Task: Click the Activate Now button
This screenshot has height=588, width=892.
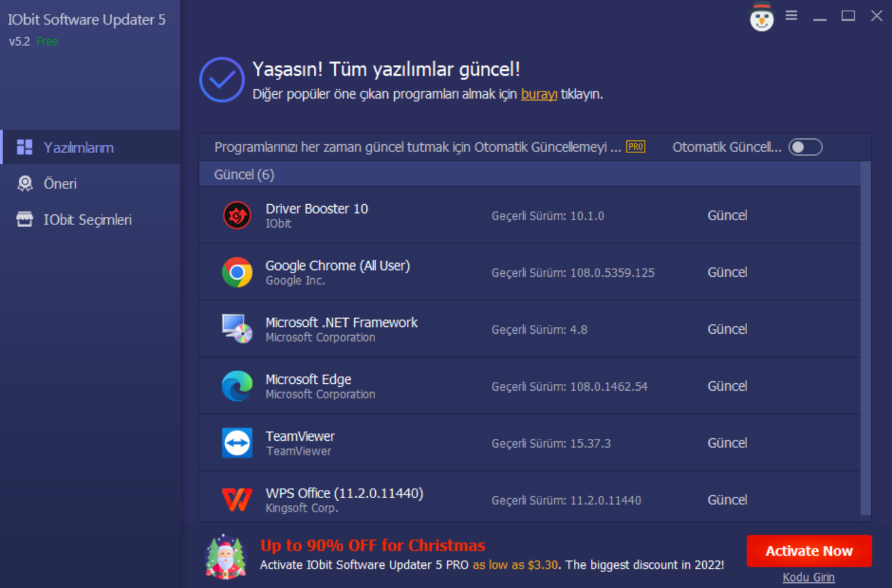Action: pos(809,551)
